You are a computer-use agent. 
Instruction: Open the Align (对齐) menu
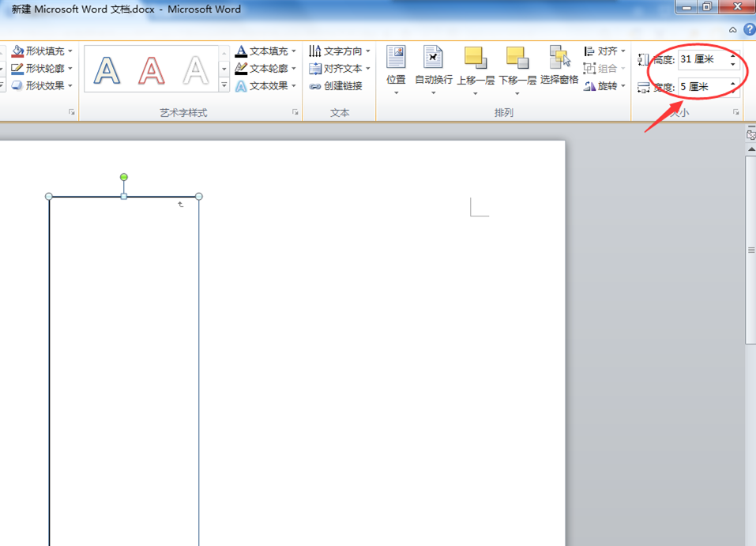click(604, 51)
